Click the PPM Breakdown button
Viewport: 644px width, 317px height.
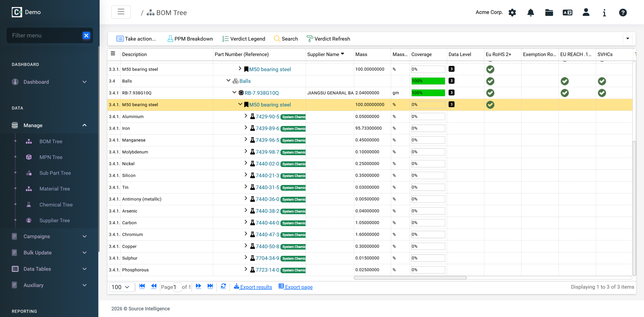click(x=190, y=39)
